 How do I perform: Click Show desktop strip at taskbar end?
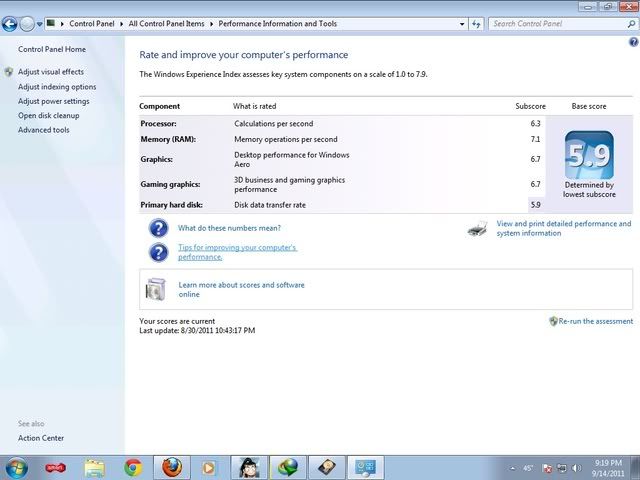[635, 468]
